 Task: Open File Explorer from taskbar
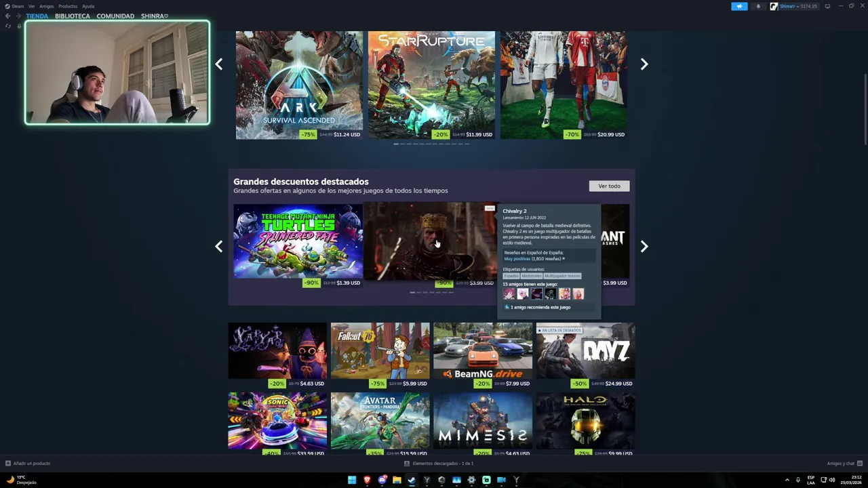point(397,480)
